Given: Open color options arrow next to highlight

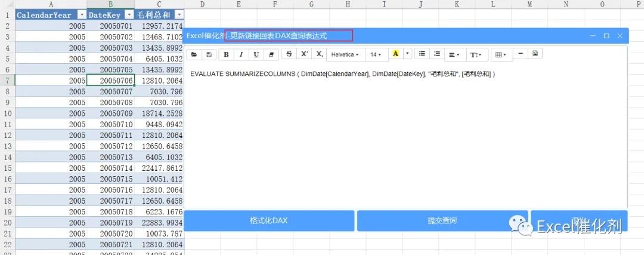Looking at the screenshot, I should point(407,54).
